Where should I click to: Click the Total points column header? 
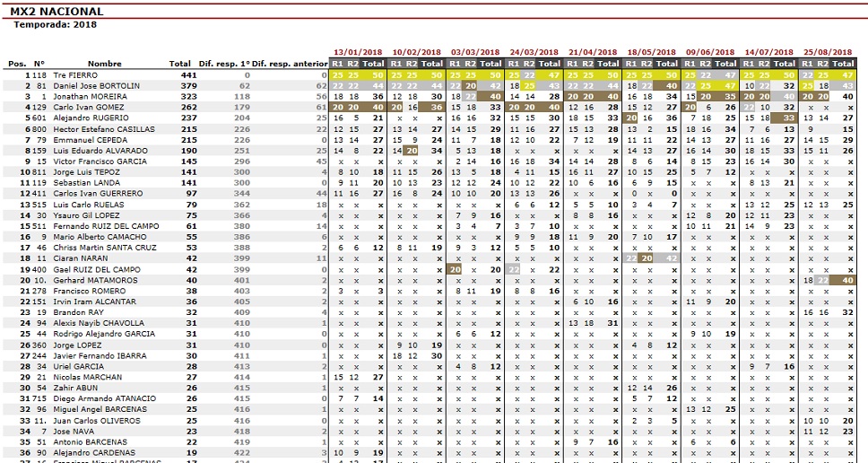coord(180,64)
